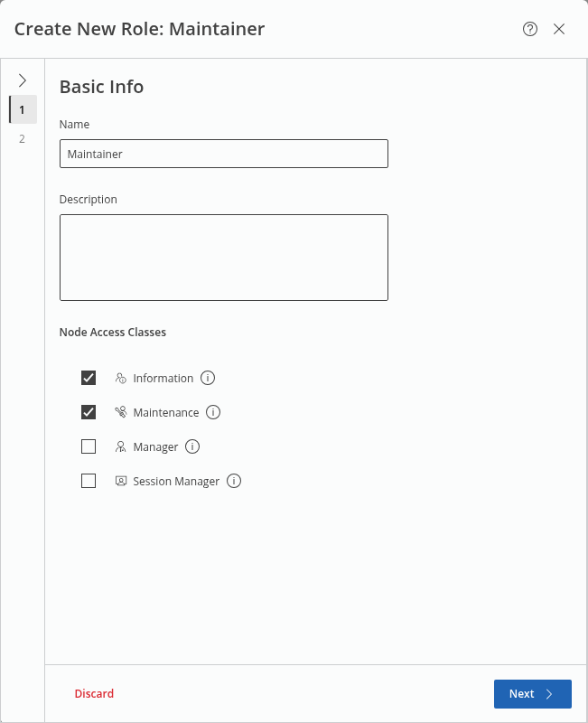Viewport: 588px width, 723px height.
Task: Click the Manager person icon
Action: (x=120, y=446)
